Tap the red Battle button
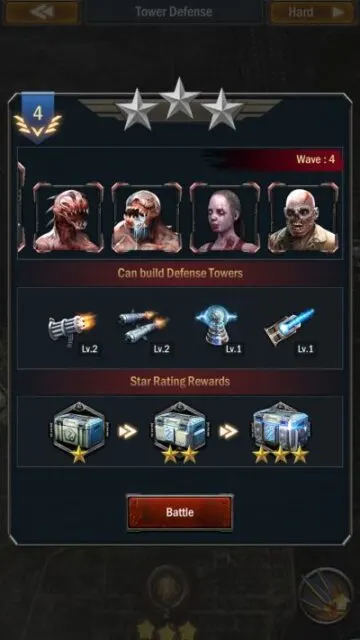The height and width of the screenshot is (640, 360). click(x=180, y=513)
